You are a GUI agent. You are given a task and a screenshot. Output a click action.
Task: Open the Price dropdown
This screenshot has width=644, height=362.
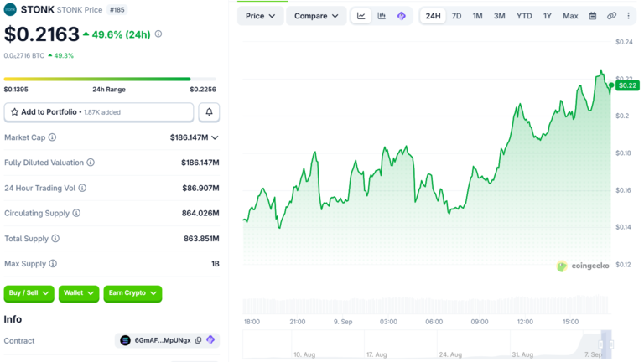(x=260, y=16)
